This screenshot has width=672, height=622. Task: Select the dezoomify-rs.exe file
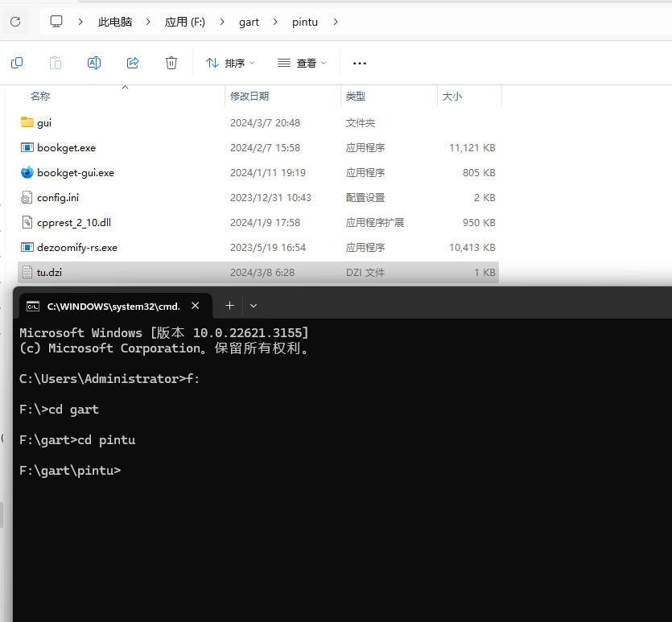click(x=77, y=247)
